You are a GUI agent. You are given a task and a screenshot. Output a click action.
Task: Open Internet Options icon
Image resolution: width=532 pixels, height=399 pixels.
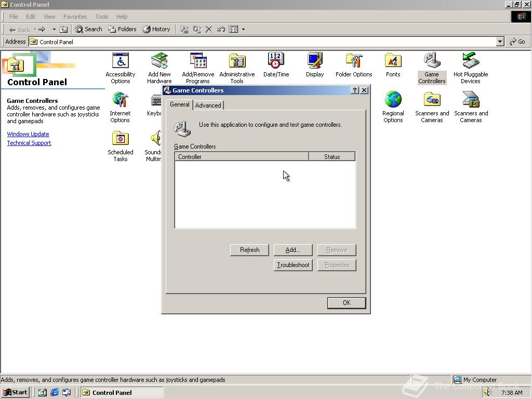click(120, 107)
